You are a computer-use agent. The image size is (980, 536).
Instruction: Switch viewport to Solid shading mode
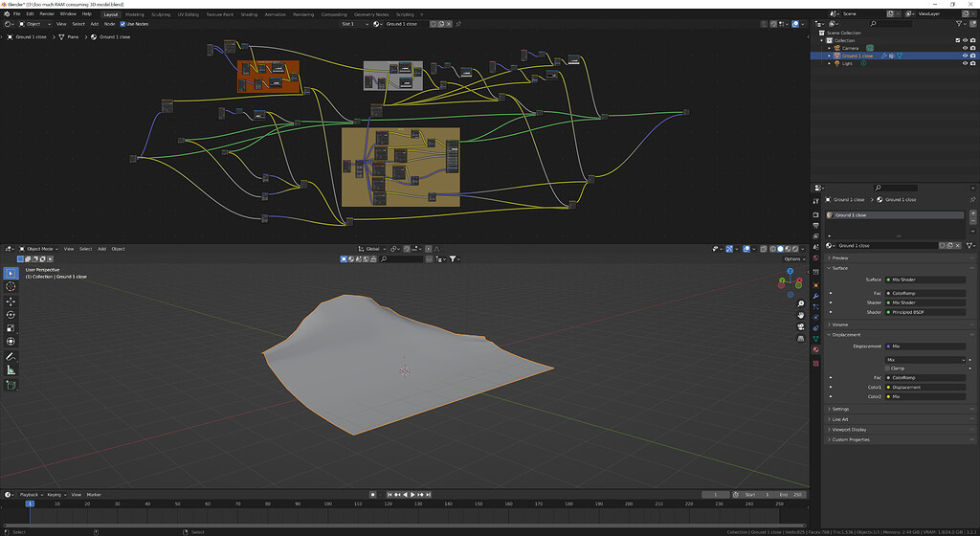tap(780, 249)
